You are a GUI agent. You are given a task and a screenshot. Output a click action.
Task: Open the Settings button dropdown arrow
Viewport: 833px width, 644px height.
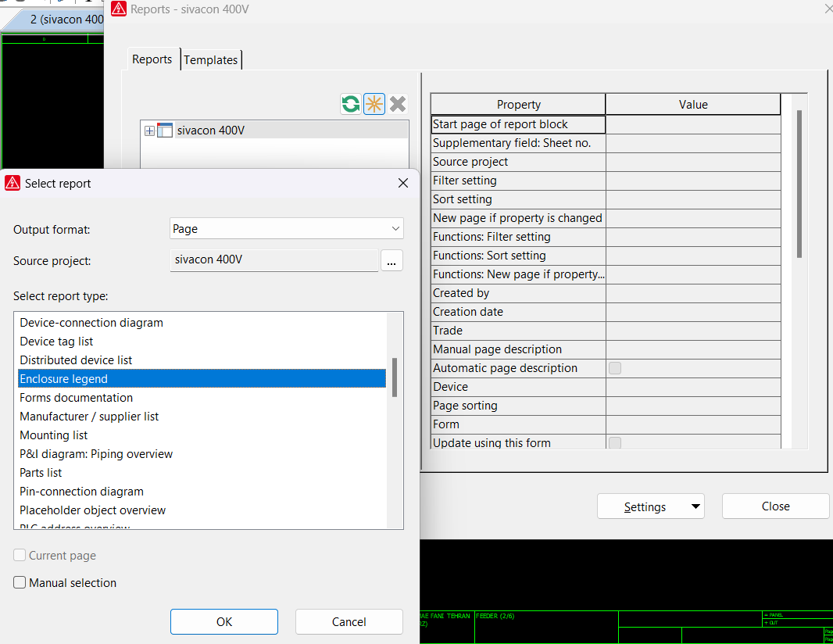[x=695, y=506]
